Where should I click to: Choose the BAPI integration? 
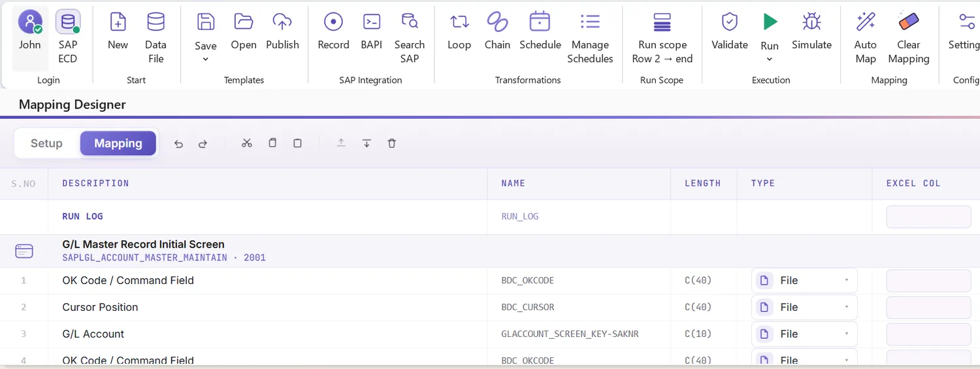pyautogui.click(x=372, y=31)
